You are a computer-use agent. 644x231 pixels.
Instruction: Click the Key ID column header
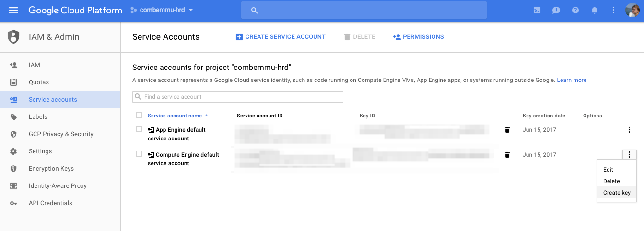367,115
